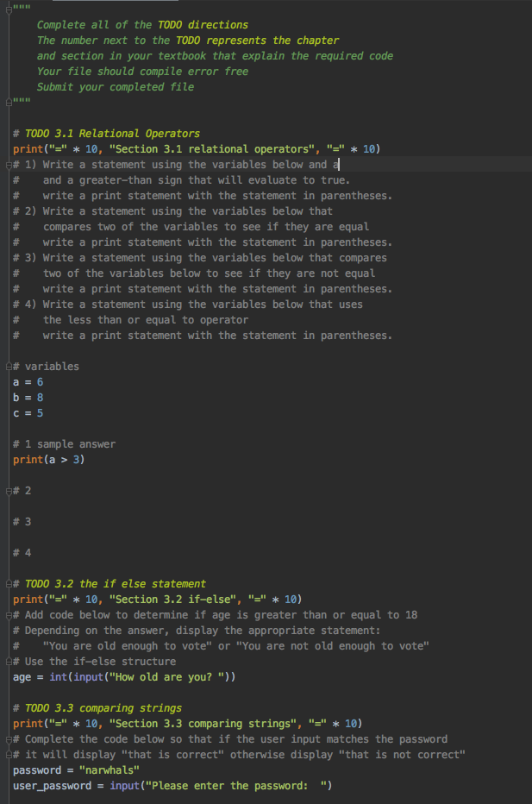
Task: Click the assignment 'b = 8'
Action: pos(28,398)
